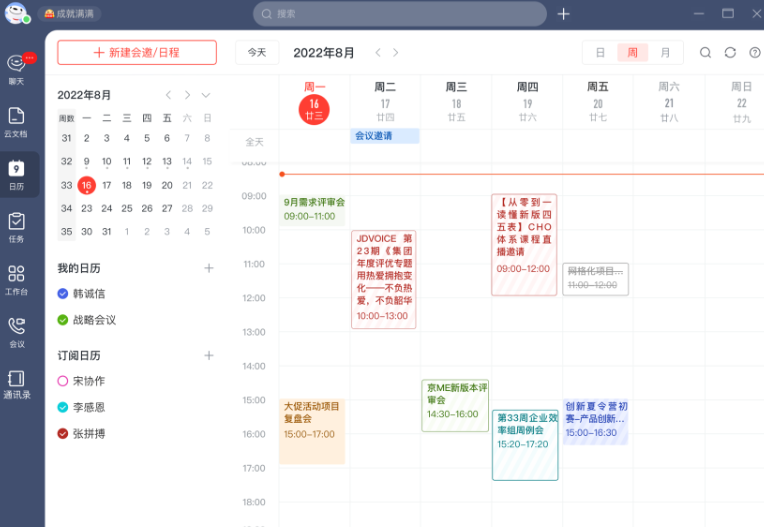Click the 今天 today button
The width and height of the screenshot is (764, 527).
pos(257,53)
